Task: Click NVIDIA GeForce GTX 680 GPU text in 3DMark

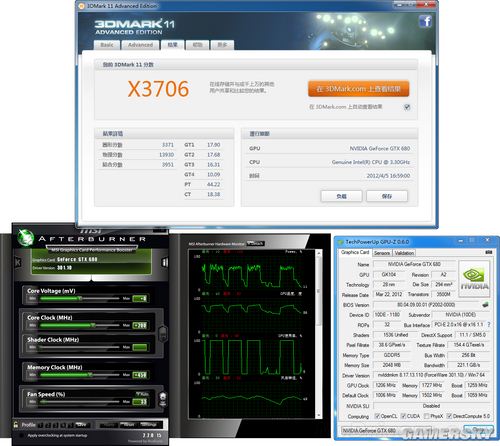Action: 380,148
